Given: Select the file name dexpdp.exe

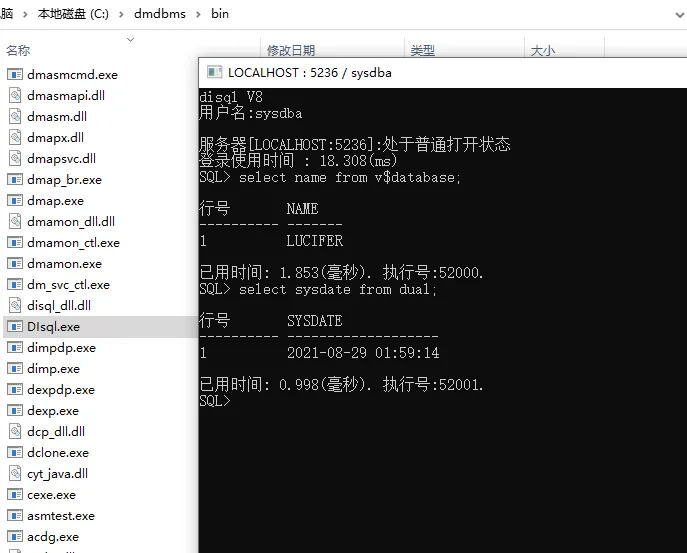Looking at the screenshot, I should tap(61, 390).
